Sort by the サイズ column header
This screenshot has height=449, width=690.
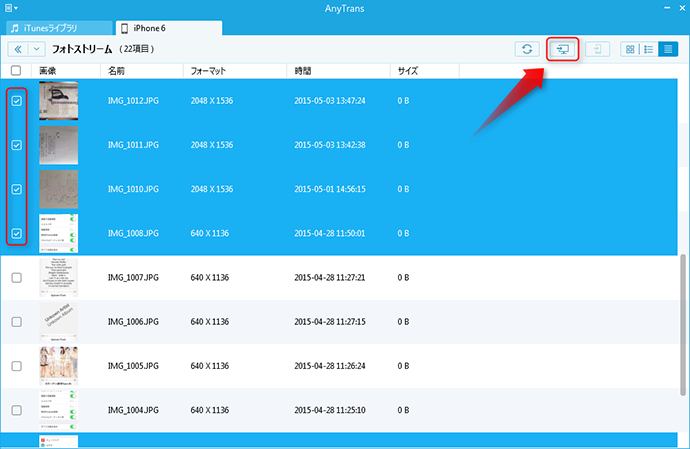[407, 70]
